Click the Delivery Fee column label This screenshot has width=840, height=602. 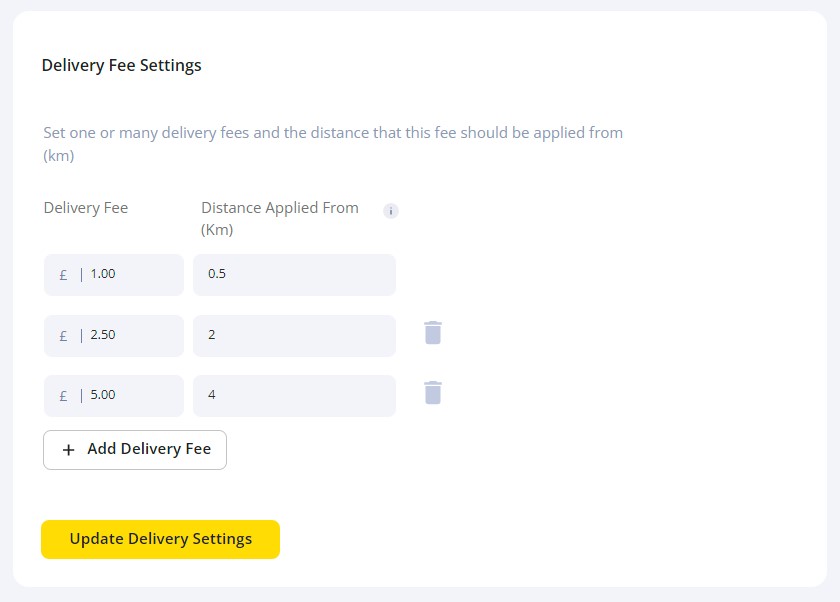coord(85,208)
